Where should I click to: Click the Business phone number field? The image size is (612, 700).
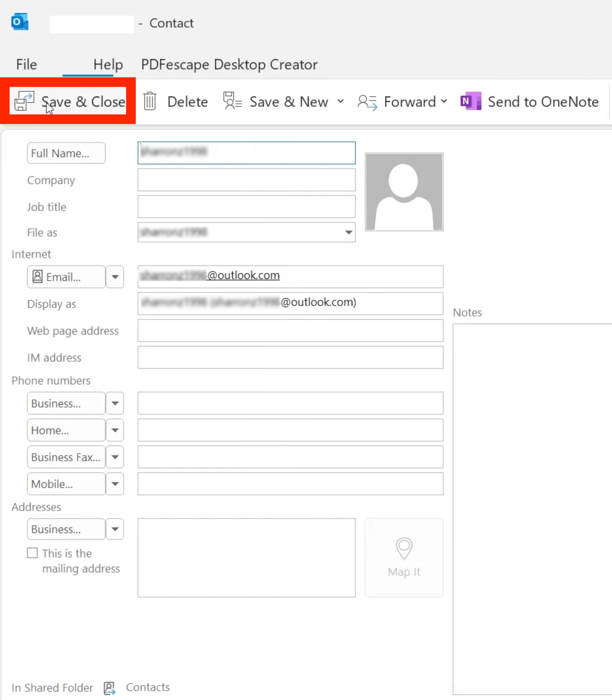[x=290, y=403]
